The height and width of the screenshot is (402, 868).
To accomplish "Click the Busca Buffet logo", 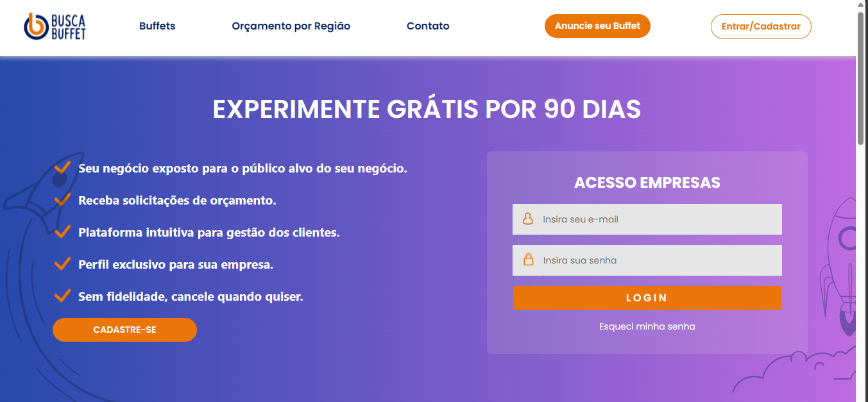I will tap(55, 26).
